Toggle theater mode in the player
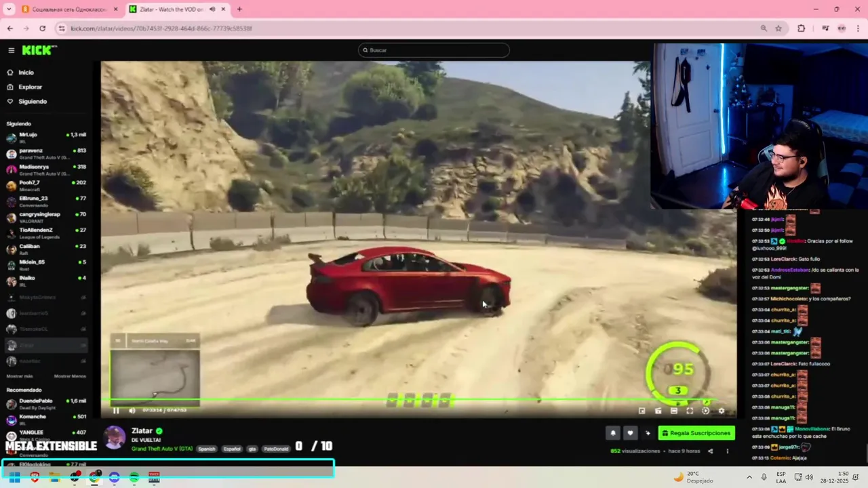Viewport: 868px width, 488px height. point(674,411)
